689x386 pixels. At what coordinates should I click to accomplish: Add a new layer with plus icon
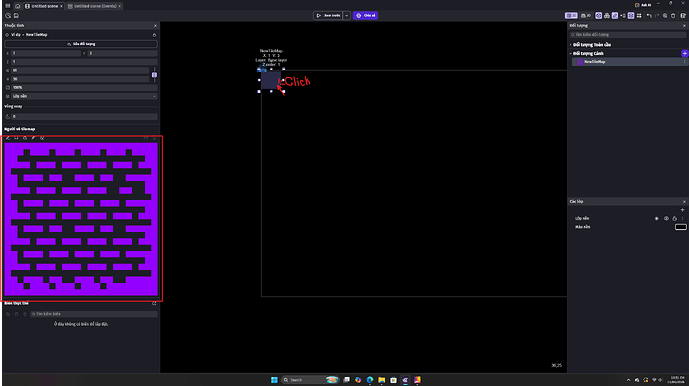682,210
